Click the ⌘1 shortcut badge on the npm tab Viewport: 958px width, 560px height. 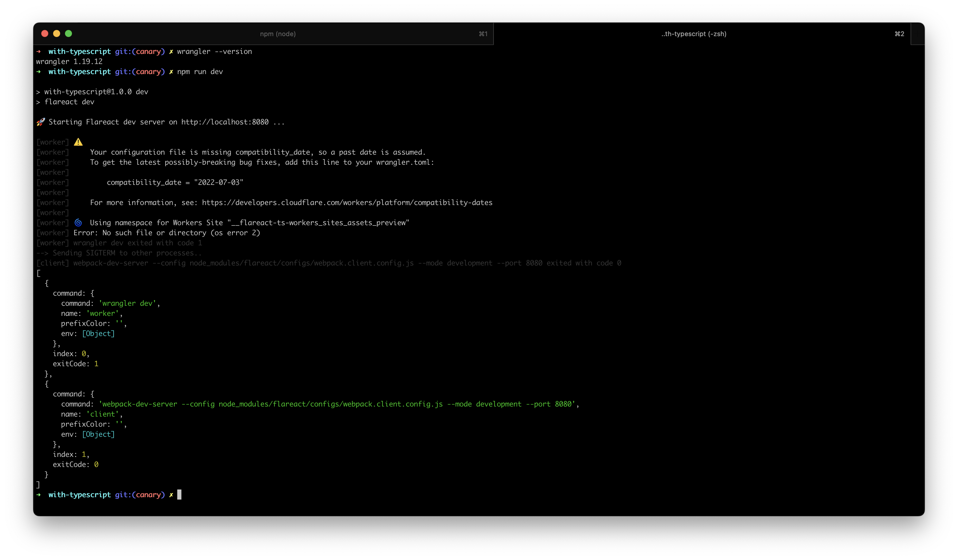[483, 34]
